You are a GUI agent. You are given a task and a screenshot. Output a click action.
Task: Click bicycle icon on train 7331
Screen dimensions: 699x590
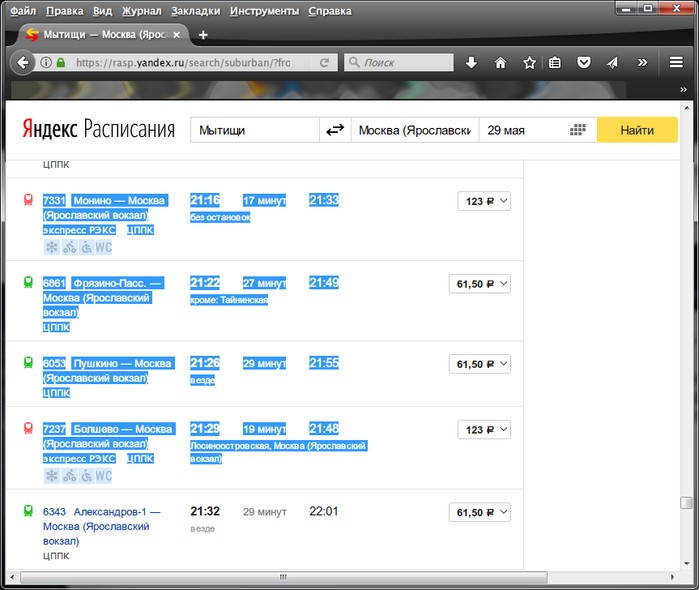(x=70, y=247)
